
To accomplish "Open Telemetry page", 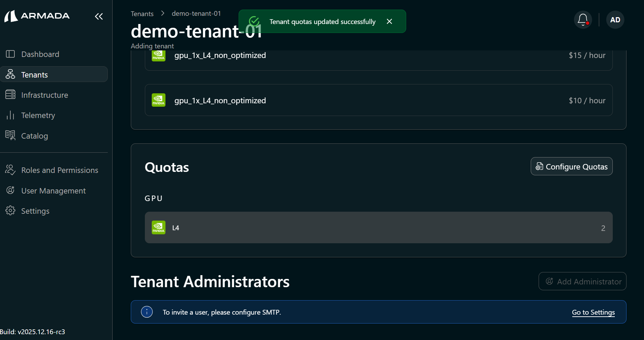I will (38, 115).
